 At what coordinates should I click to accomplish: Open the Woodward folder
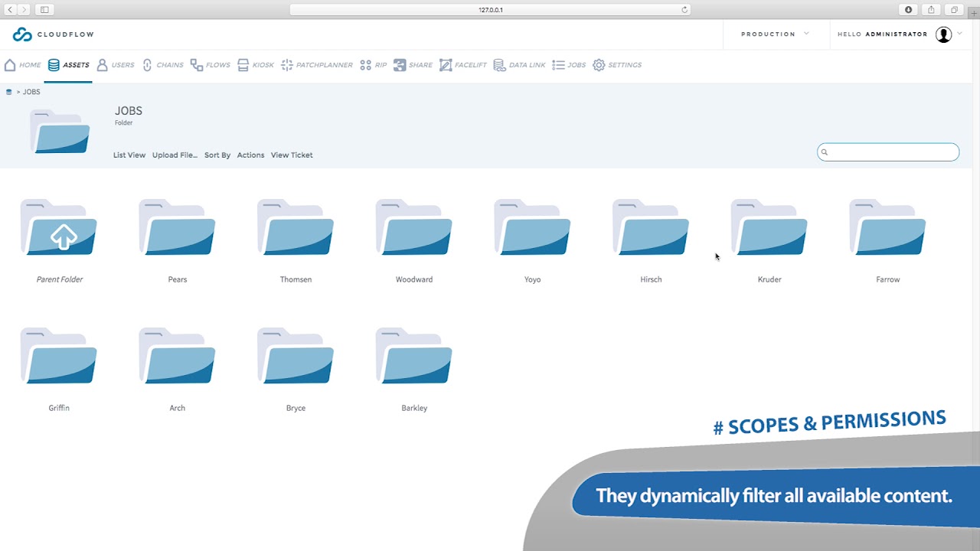pyautogui.click(x=414, y=227)
